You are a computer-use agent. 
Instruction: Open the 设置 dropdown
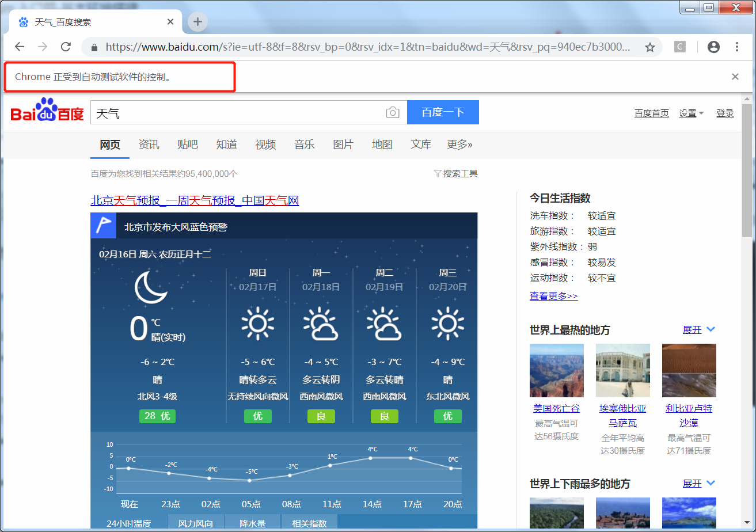(x=691, y=113)
